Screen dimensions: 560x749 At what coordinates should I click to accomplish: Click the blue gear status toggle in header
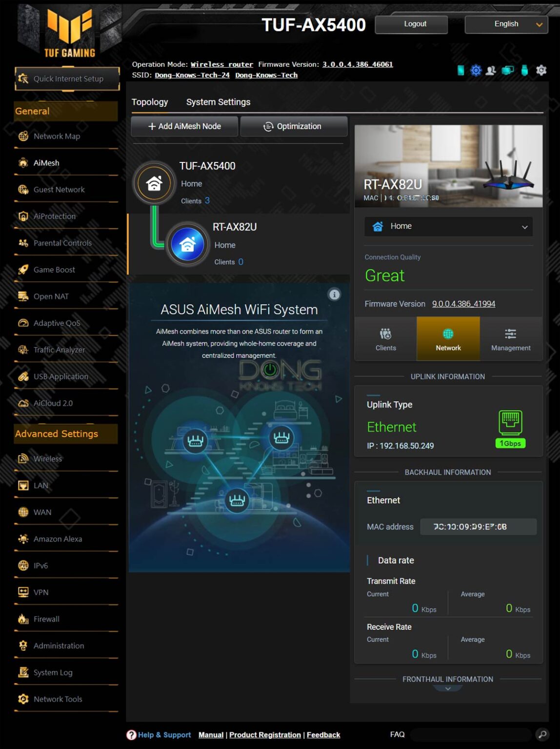pyautogui.click(x=476, y=70)
